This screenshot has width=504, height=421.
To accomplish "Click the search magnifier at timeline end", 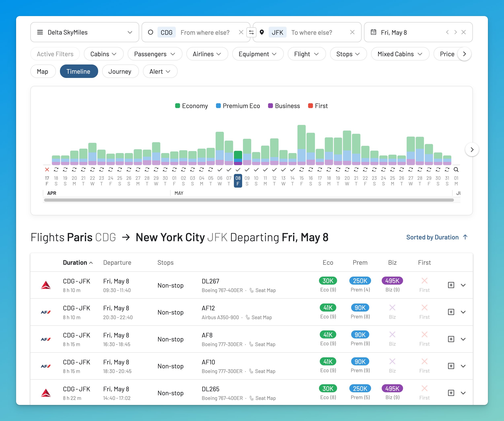I will (x=456, y=170).
